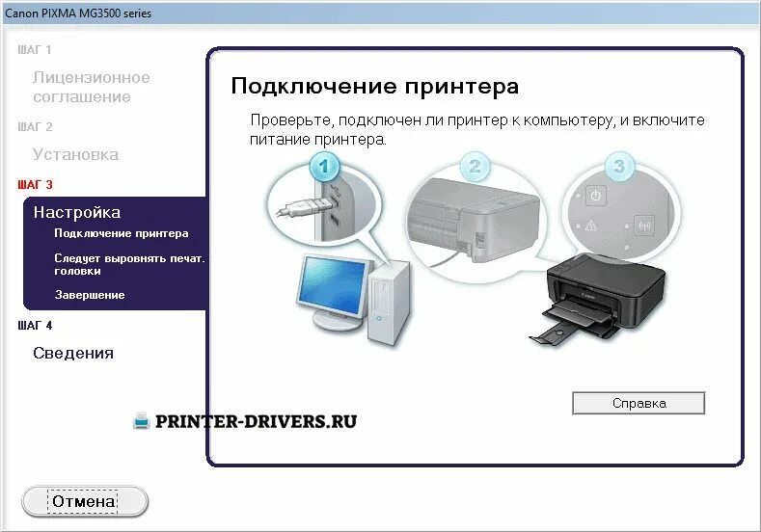Click the Сведения step label
761x532 pixels.
[x=73, y=353]
